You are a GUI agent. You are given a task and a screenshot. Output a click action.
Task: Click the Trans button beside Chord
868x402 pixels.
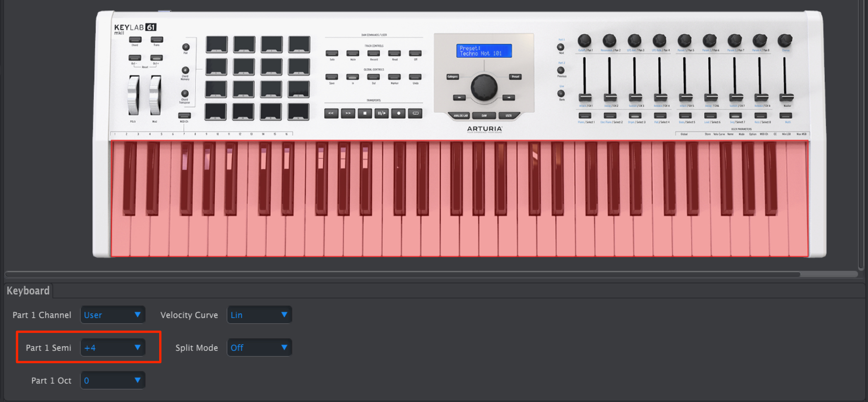click(x=157, y=40)
